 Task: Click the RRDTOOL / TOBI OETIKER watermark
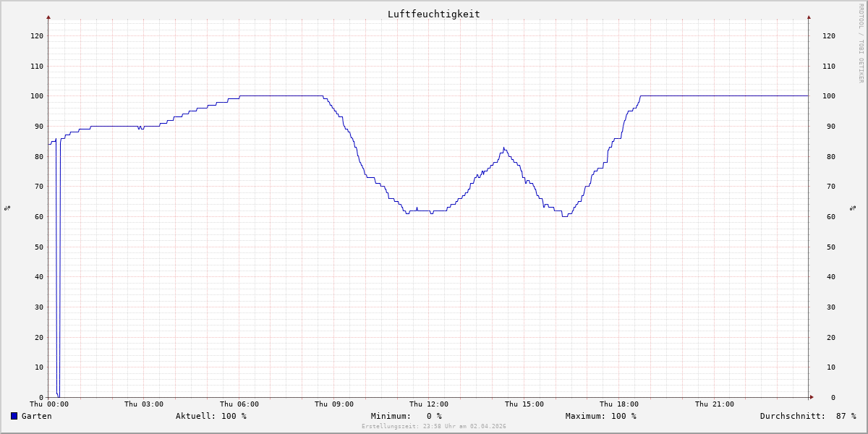coord(861,43)
